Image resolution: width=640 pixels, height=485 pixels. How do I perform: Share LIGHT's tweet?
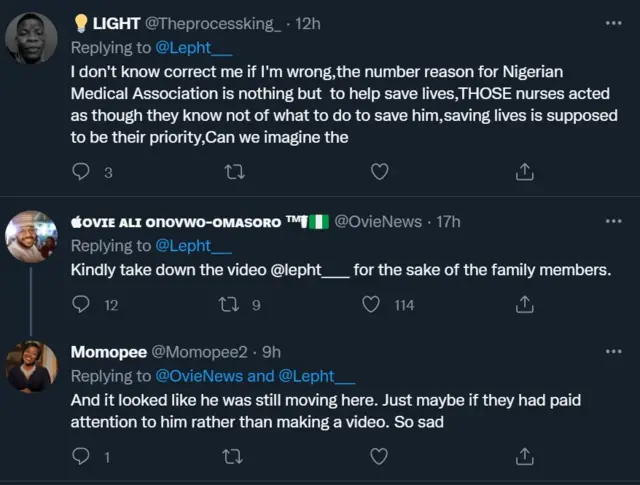click(x=523, y=172)
